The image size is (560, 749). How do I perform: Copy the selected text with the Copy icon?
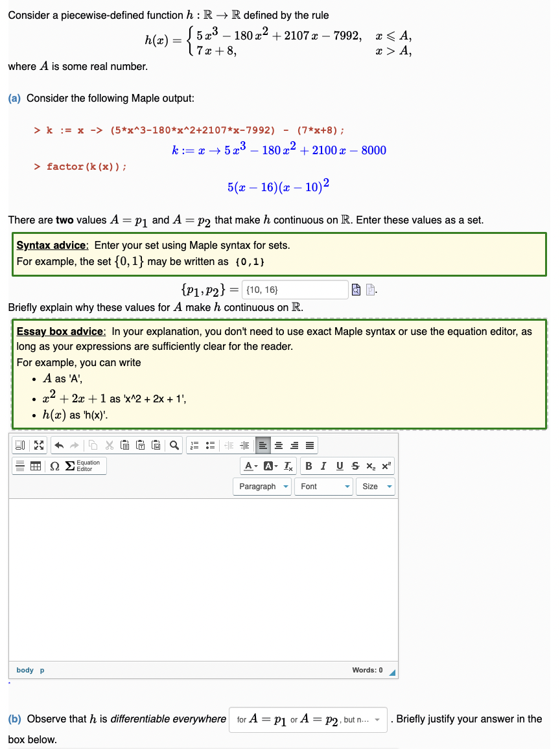point(93,445)
